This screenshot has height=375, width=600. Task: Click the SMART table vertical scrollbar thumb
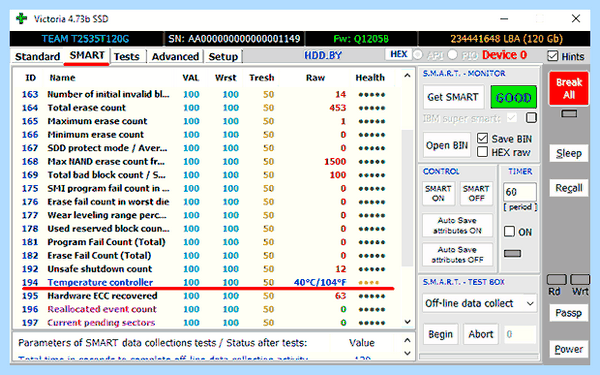point(407,197)
